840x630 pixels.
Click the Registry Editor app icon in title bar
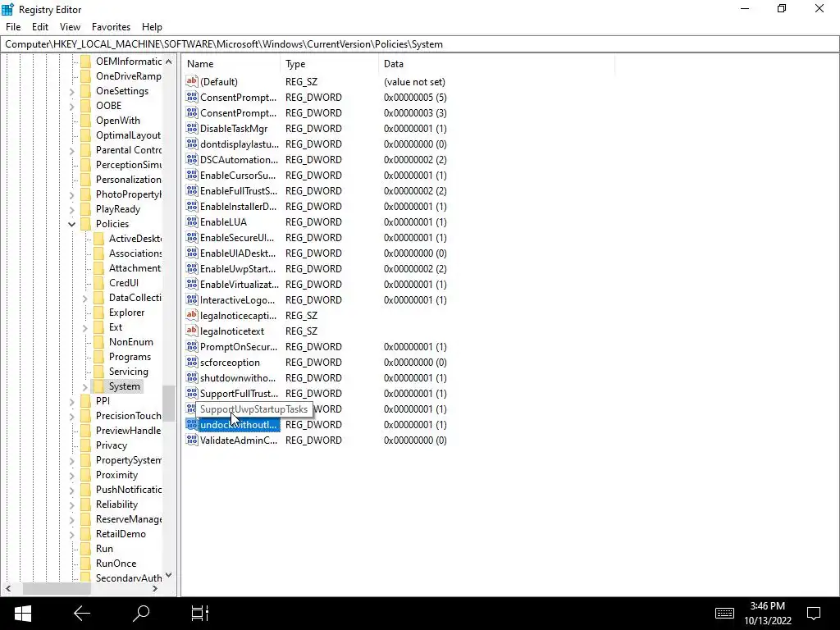7,9
